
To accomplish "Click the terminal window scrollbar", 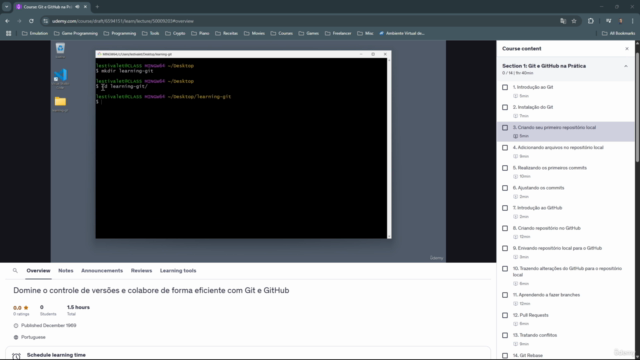I will click(x=389, y=147).
